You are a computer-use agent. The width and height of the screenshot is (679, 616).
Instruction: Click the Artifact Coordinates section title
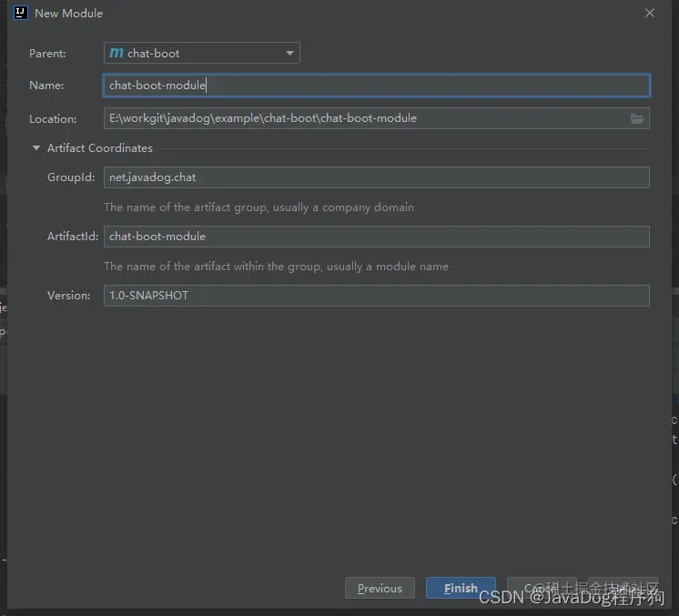click(x=100, y=148)
